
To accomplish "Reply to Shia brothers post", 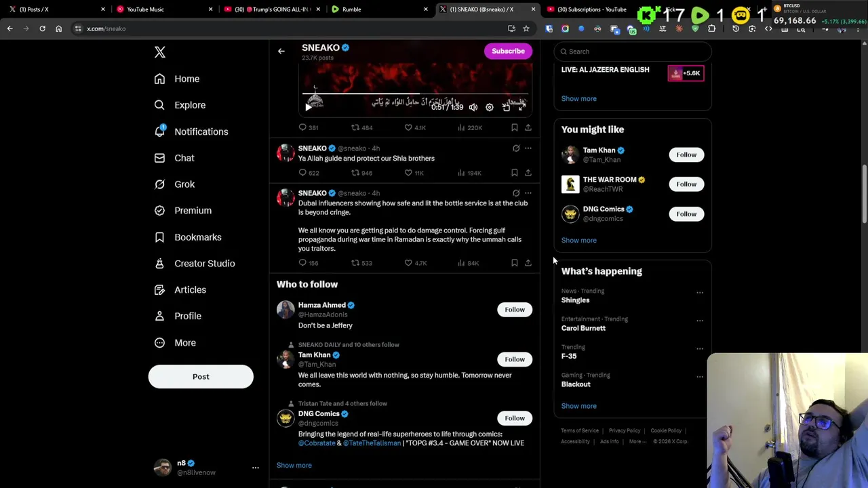I will tap(309, 173).
